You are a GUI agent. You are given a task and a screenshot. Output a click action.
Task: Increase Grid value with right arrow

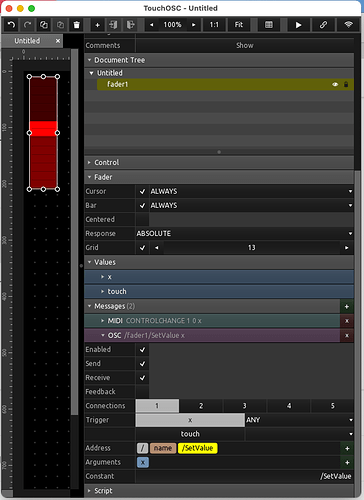[347, 248]
